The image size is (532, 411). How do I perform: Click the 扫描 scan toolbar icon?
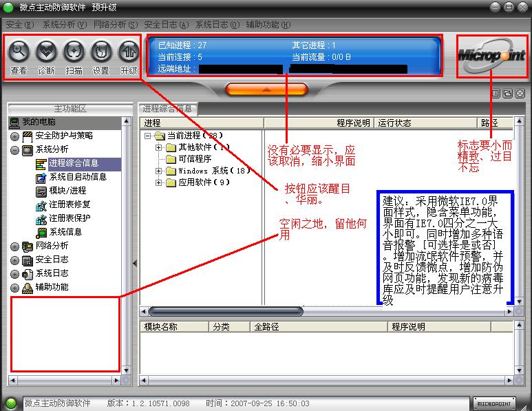74,51
